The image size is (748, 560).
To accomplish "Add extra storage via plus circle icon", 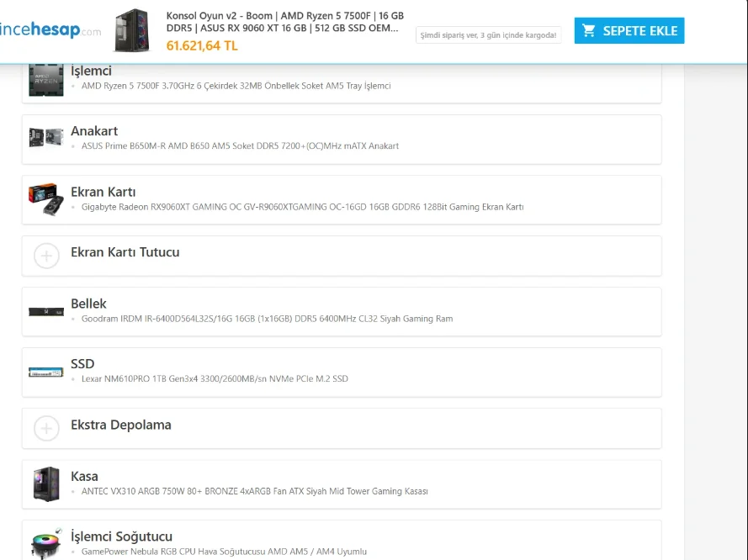I will (x=46, y=429).
